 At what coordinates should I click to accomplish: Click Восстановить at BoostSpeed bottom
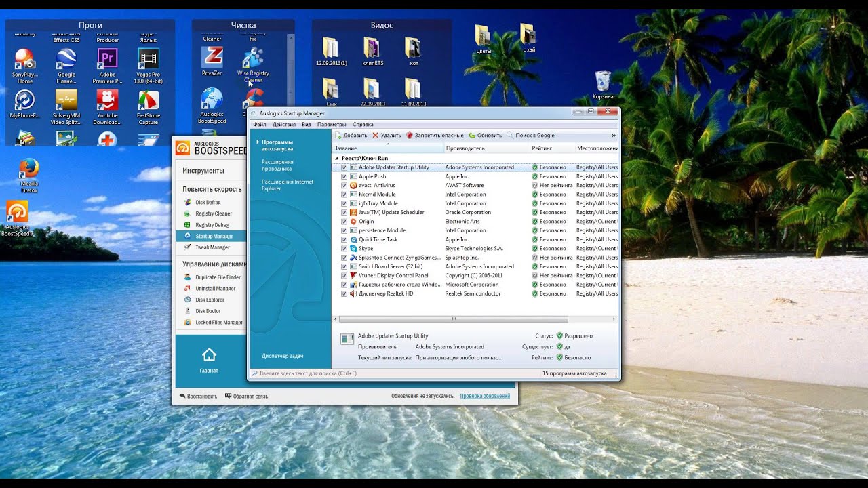point(198,396)
